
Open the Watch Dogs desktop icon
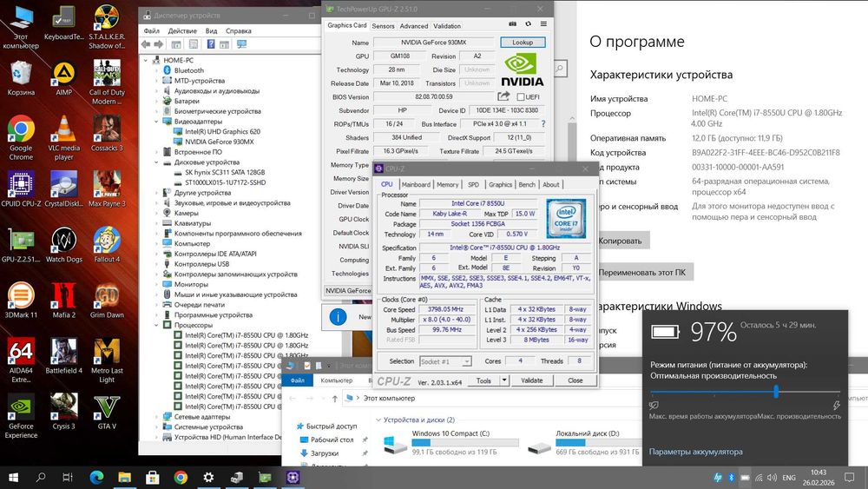coord(63,245)
